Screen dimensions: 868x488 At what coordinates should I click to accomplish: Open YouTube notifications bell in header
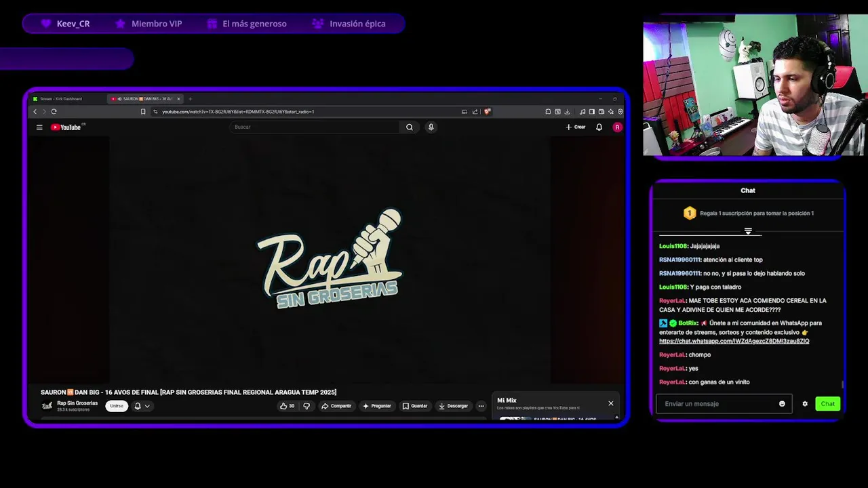point(599,127)
